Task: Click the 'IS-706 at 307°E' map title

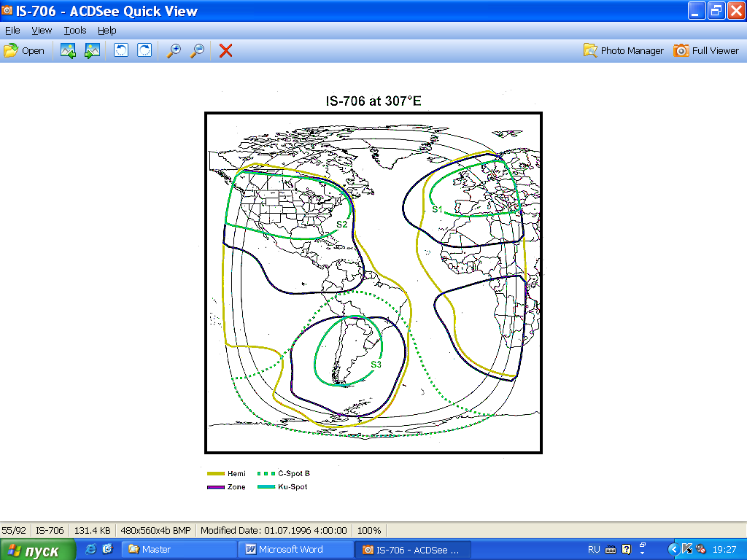Action: tap(373, 101)
